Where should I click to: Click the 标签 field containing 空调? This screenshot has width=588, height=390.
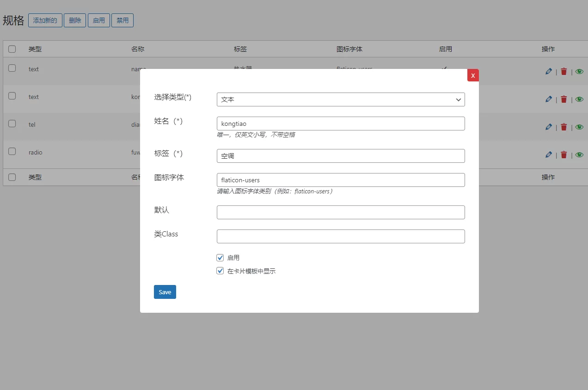click(x=341, y=156)
